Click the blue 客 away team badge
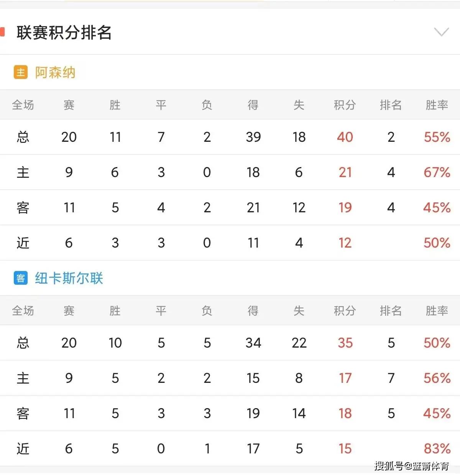This screenshot has height=476, width=460. coord(21,278)
